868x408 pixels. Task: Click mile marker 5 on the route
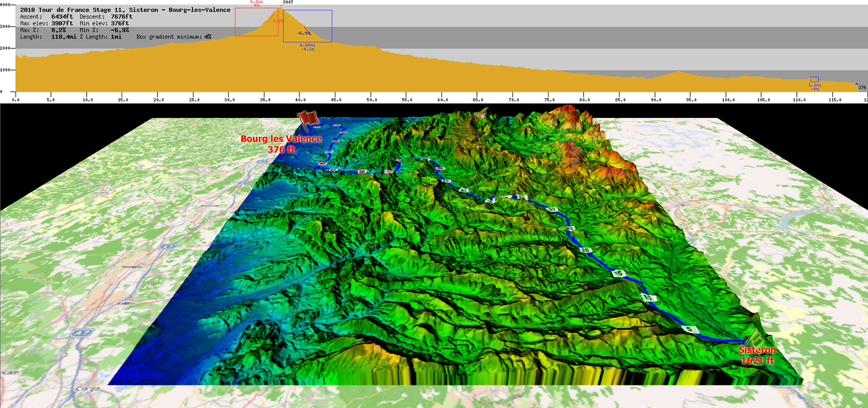[689, 329]
